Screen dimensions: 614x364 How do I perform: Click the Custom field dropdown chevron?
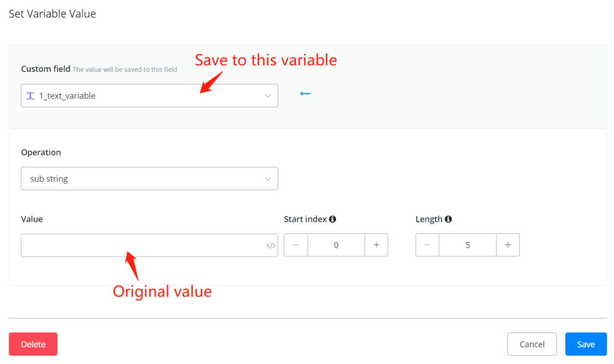click(268, 96)
